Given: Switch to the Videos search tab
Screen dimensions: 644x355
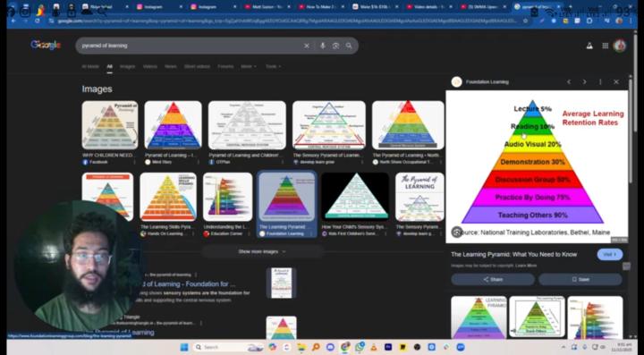Looking at the screenshot, I should point(150,66).
